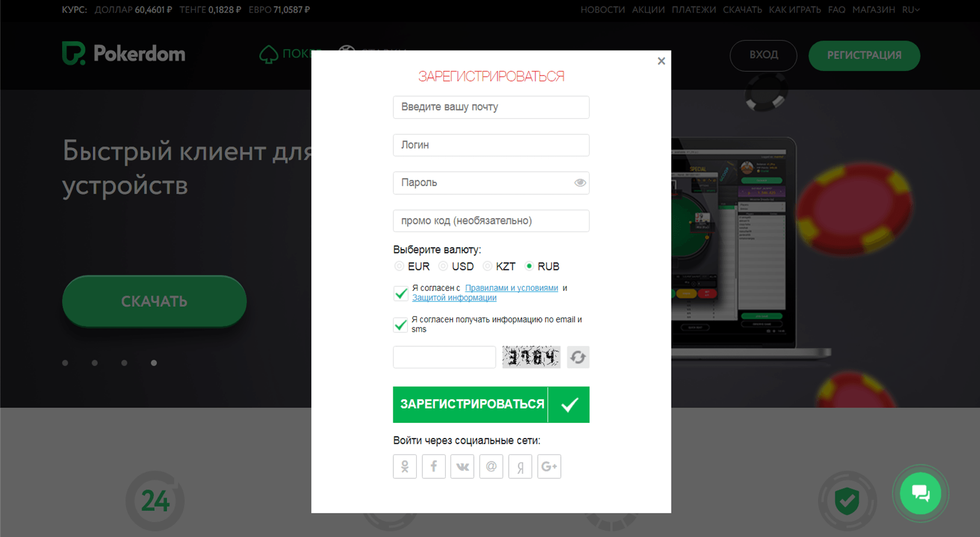
Task: Close the registration dialog
Action: [661, 61]
